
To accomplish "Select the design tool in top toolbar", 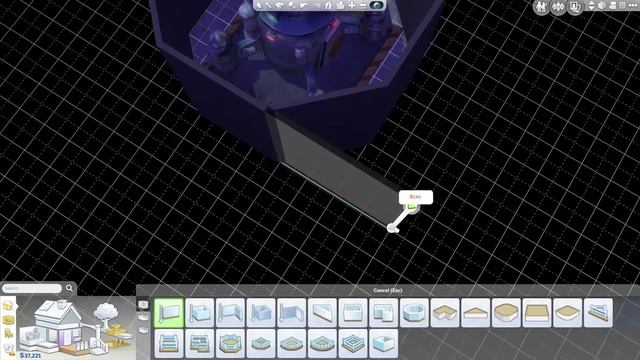I will [280, 5].
